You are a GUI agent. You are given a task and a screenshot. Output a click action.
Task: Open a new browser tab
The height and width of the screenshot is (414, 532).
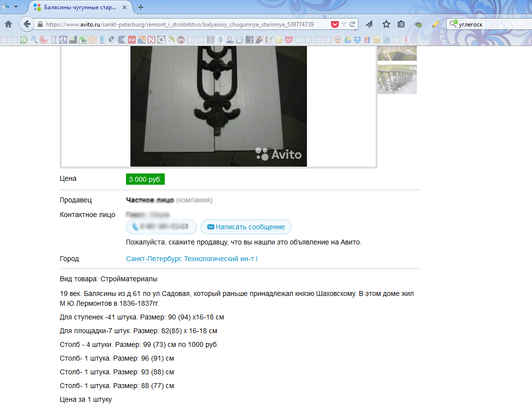[x=140, y=7]
